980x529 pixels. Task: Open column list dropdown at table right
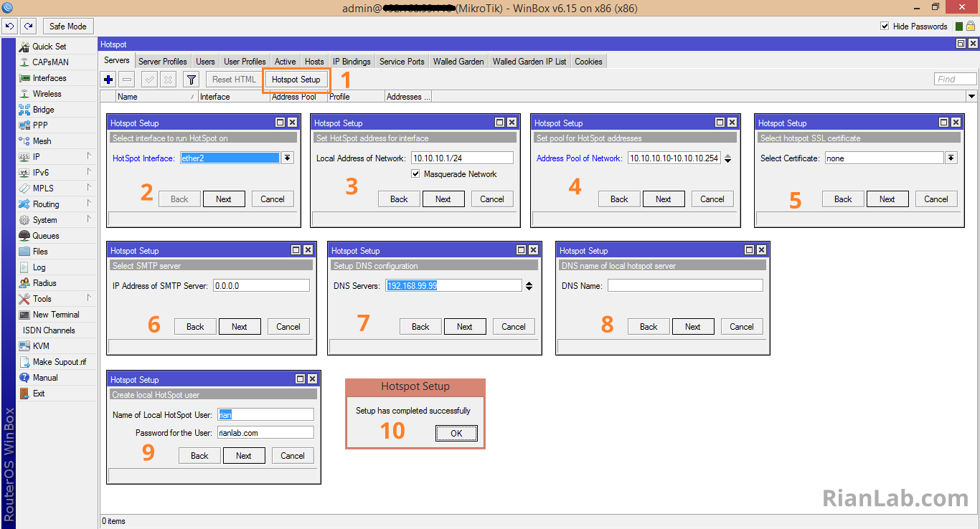(x=972, y=97)
